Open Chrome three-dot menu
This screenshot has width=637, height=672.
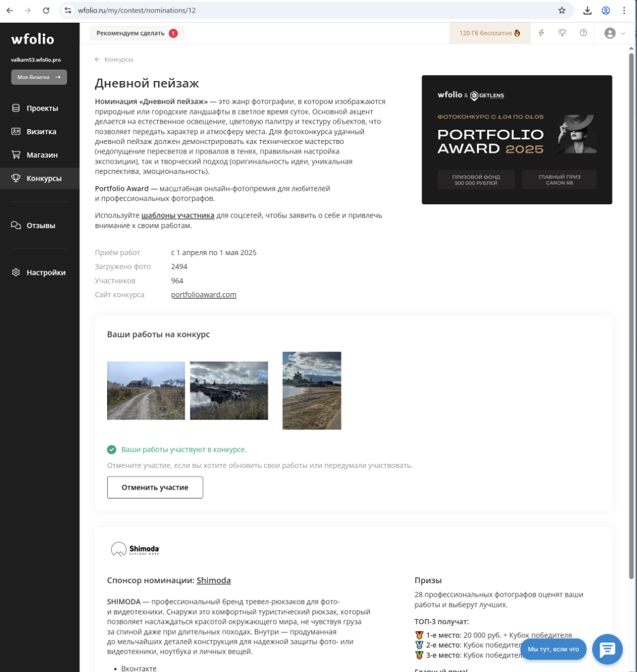coord(624,10)
